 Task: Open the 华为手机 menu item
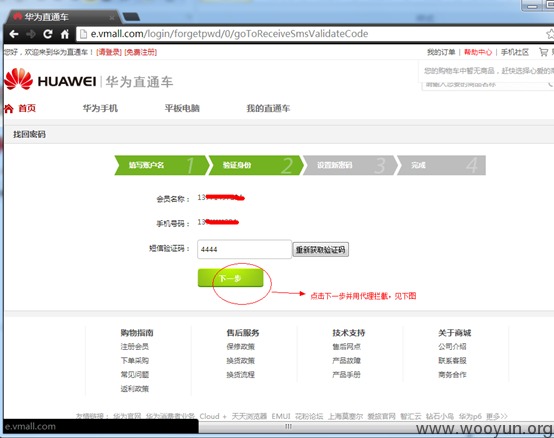100,108
